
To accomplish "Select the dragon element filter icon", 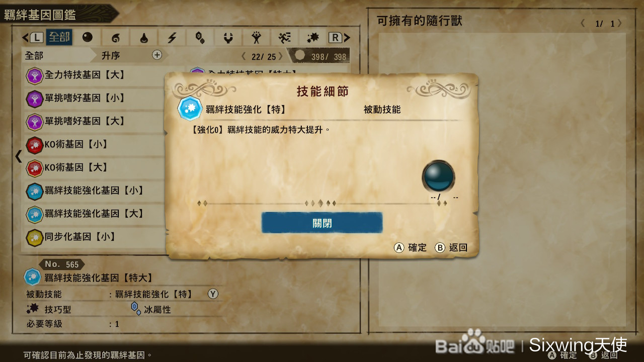I will click(x=228, y=38).
